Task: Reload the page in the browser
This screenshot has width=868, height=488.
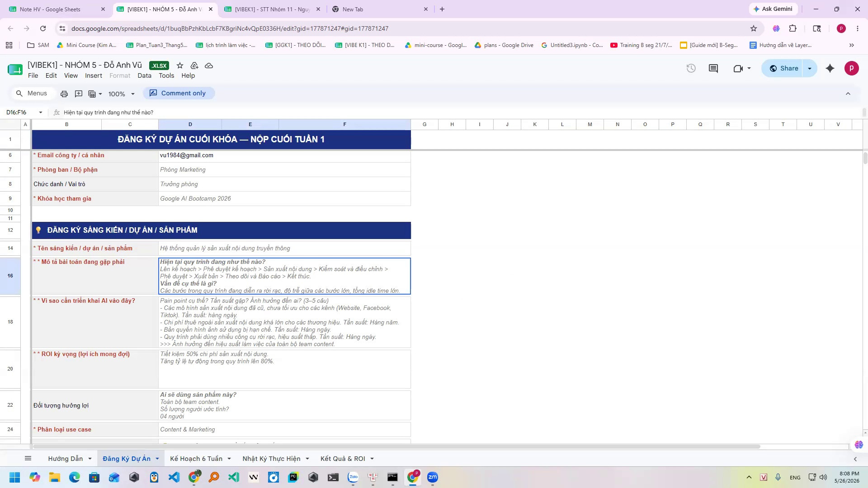Action: 43,28
